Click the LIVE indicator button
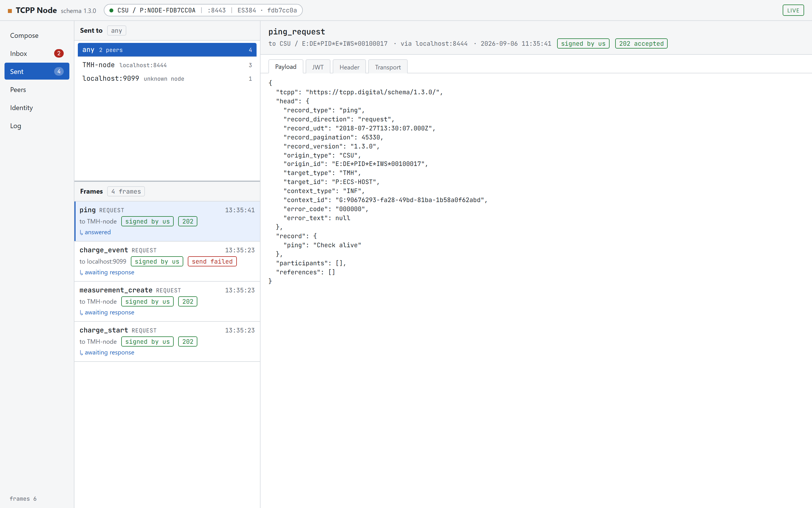Image resolution: width=812 pixels, height=508 pixels. click(x=793, y=10)
